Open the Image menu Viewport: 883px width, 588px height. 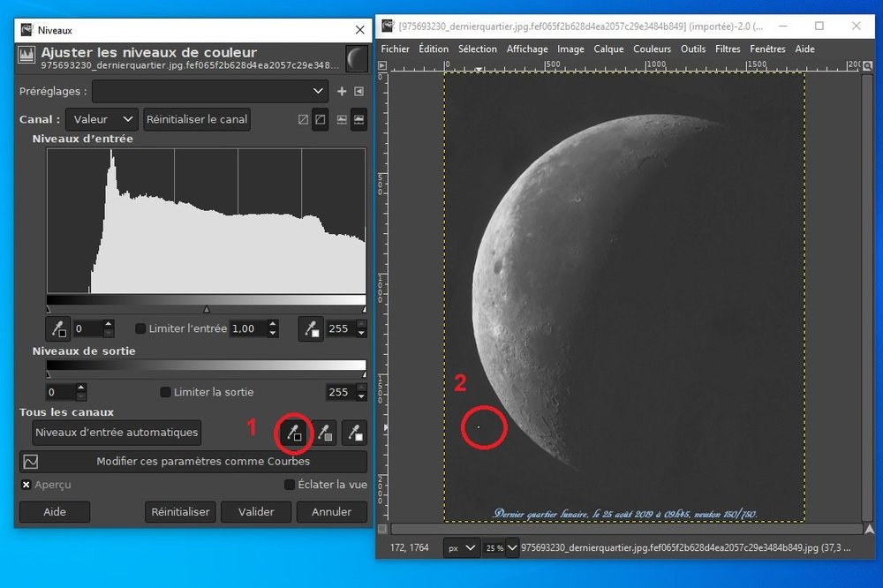570,49
